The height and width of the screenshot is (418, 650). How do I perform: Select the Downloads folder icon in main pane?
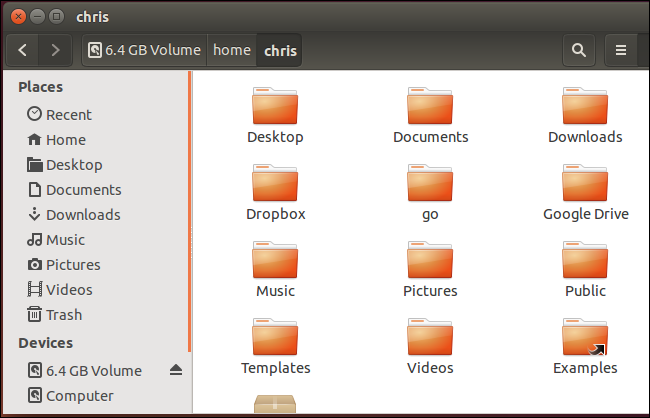point(585,106)
